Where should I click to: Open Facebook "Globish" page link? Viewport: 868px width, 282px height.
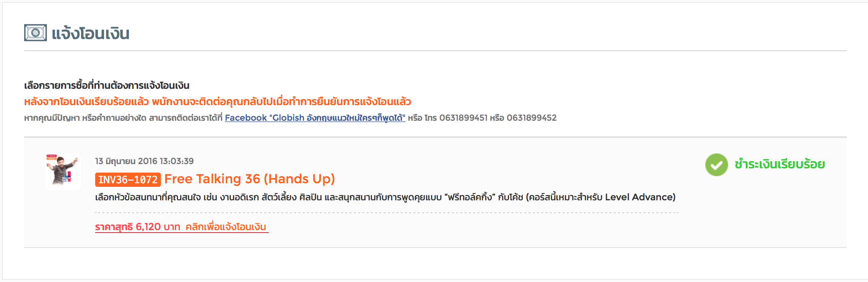coord(315,118)
